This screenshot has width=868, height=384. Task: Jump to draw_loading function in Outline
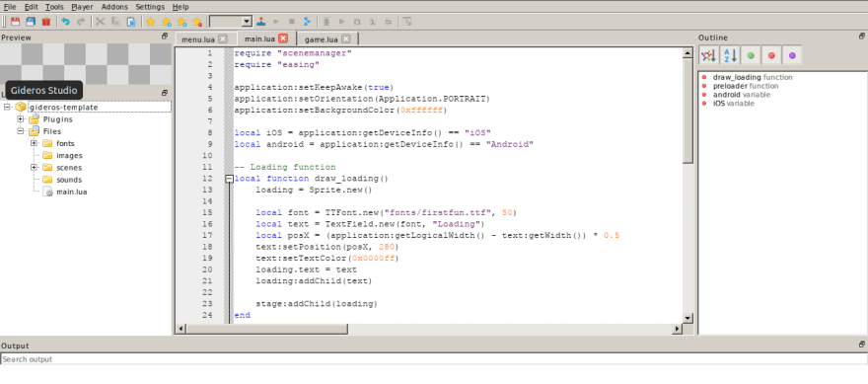point(753,78)
